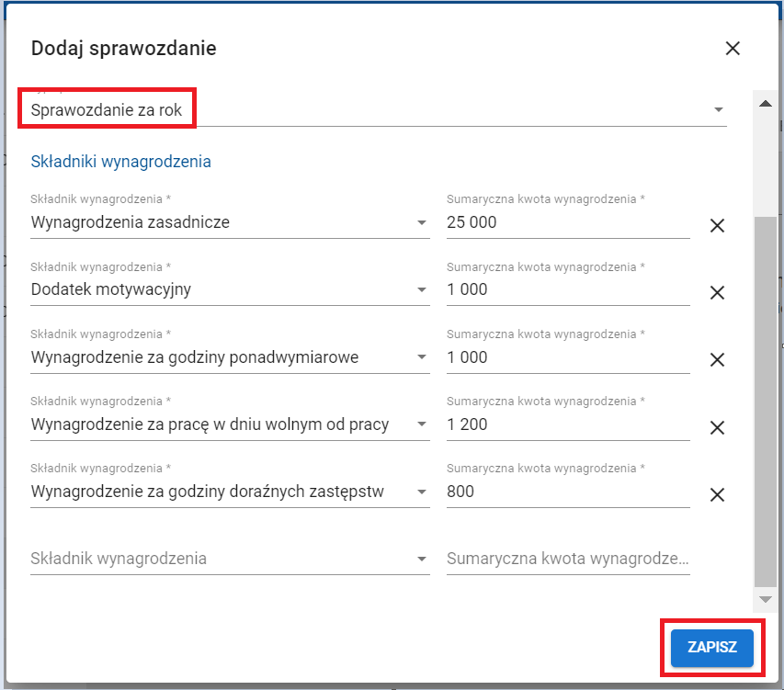Viewport: 784px width, 690px height.
Task: Remove the godziny doraźnych zastępstw row
Action: [718, 494]
